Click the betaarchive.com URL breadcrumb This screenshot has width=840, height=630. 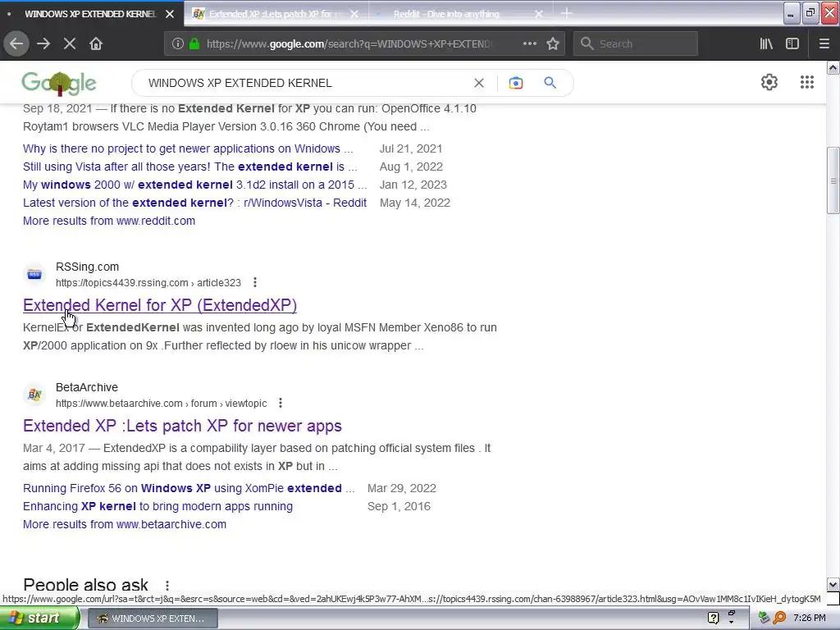coord(162,403)
